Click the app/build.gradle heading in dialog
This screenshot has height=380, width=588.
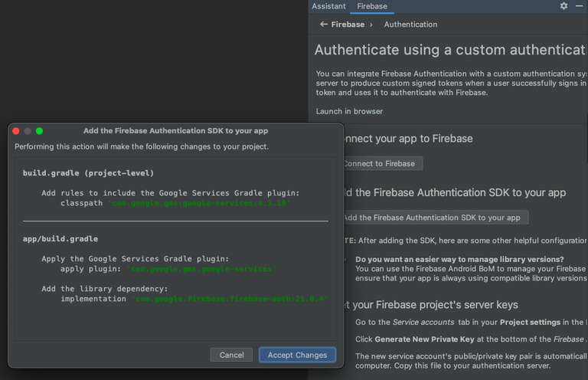pyautogui.click(x=60, y=239)
